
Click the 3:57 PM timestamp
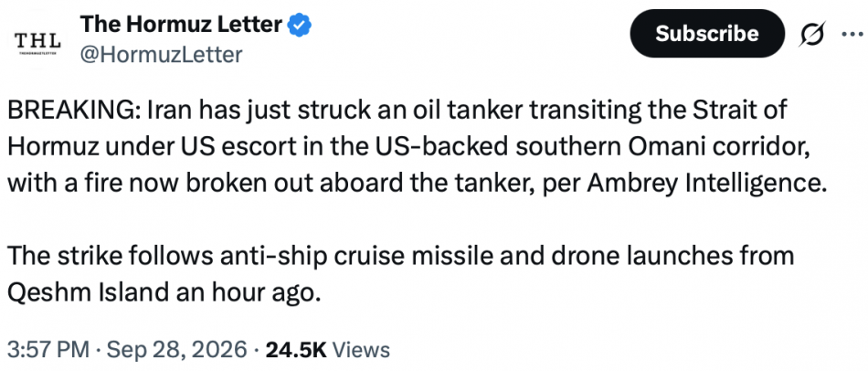point(48,349)
